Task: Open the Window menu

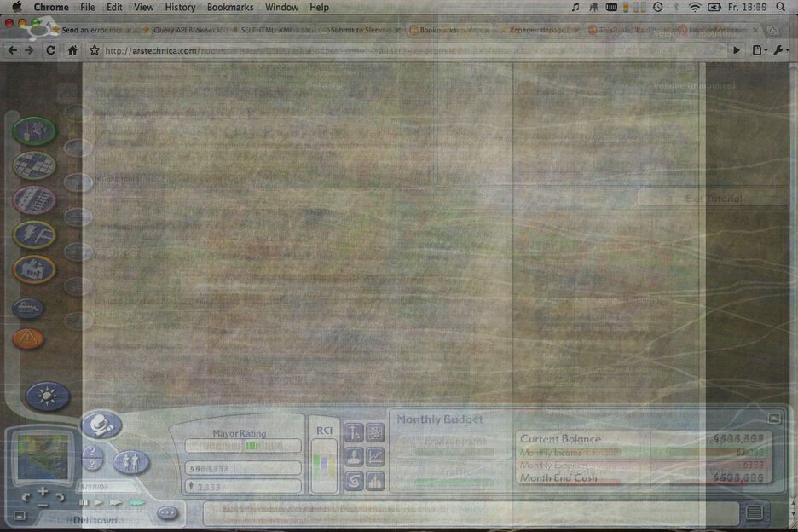Action: coord(281,7)
